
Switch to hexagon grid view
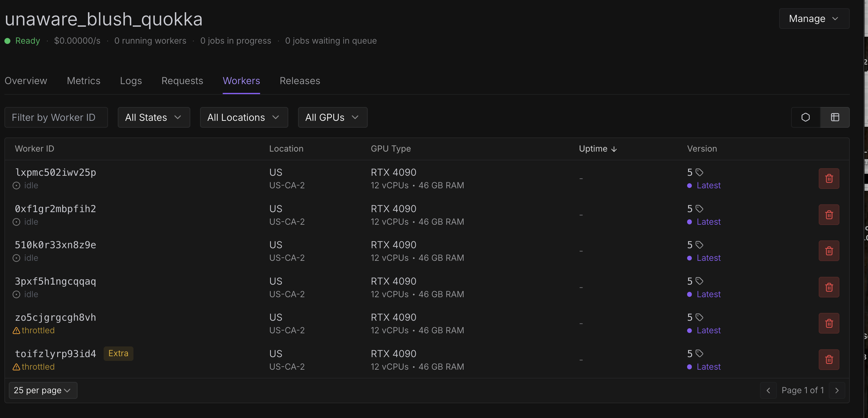coord(805,117)
